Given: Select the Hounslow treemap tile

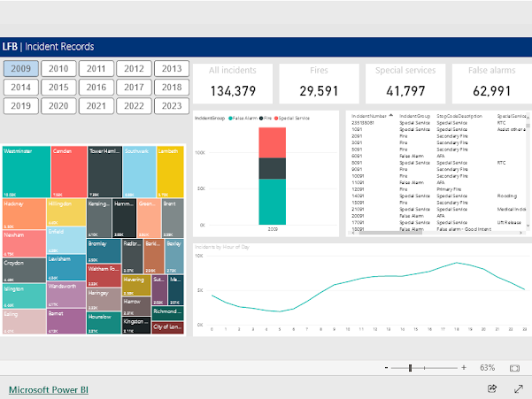Looking at the screenshot, I should tap(104, 323).
